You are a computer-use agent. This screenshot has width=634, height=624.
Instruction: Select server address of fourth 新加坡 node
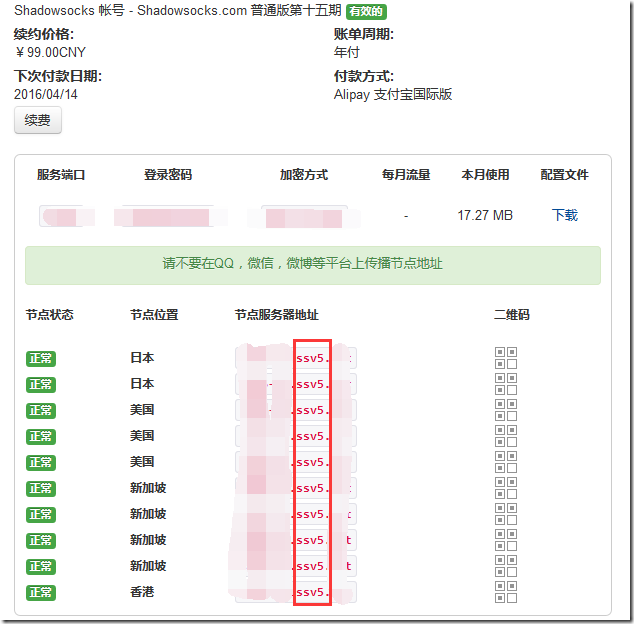pyautogui.click(x=296, y=566)
